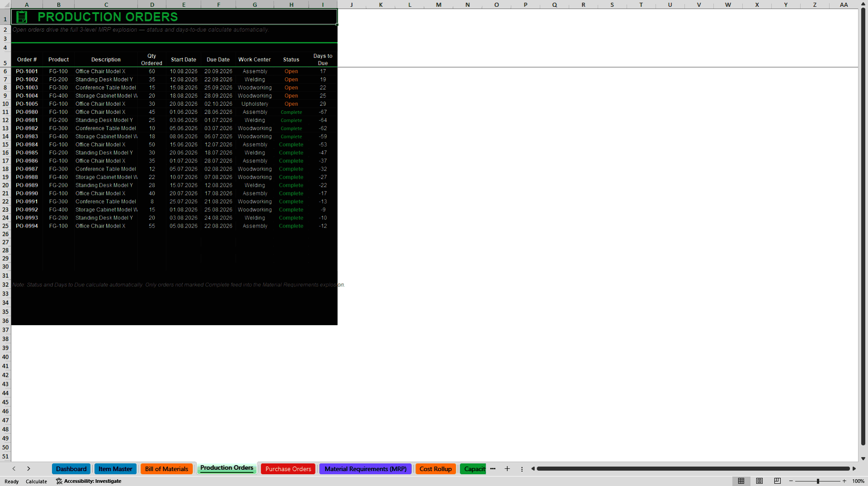Viewport: 868px width, 486px height.
Task: Click vertical scrollbar up arrow
Action: click(863, 5)
